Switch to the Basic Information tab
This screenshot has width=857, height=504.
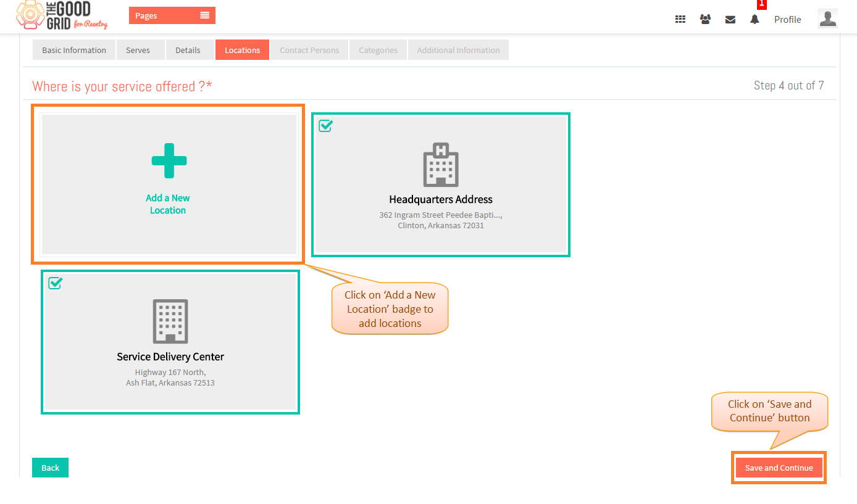coord(74,50)
